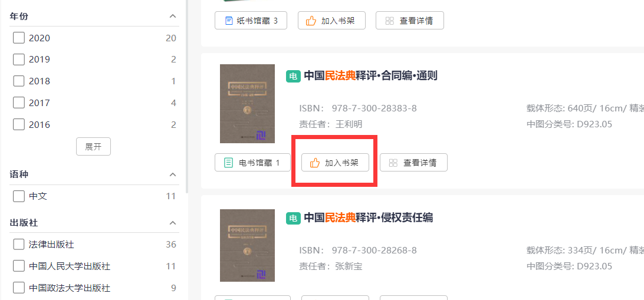Click the sidebar vertical scrollbar
This screenshot has width=644, height=300.
pos(187,94)
